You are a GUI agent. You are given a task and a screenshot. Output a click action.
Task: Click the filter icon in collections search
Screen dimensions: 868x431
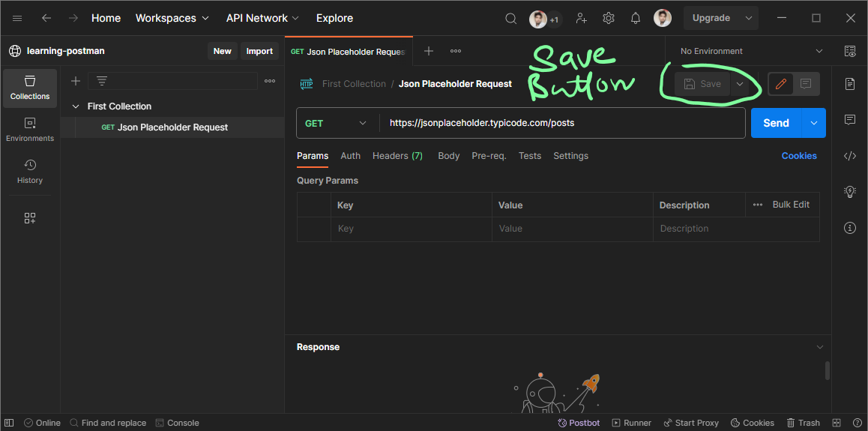(102, 82)
